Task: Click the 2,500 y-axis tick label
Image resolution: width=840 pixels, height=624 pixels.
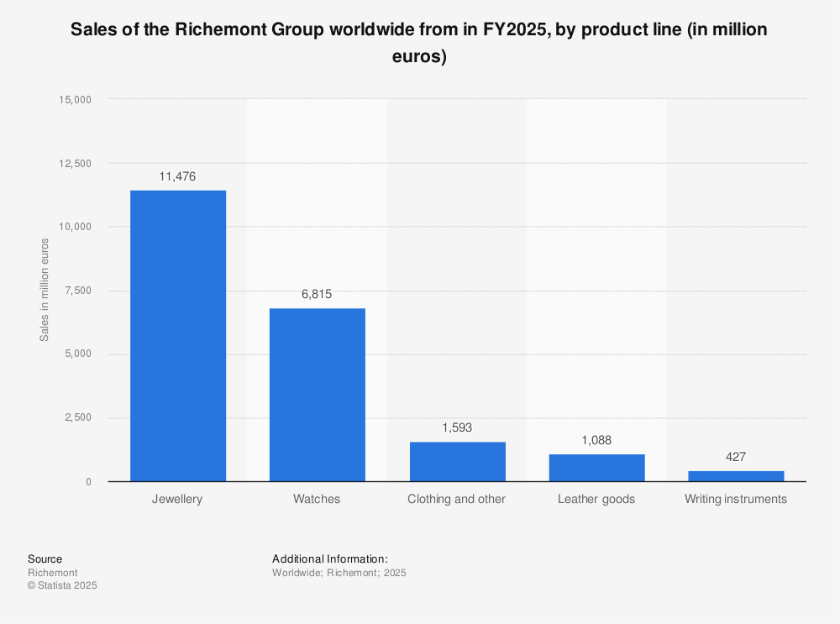Action: tap(78, 417)
